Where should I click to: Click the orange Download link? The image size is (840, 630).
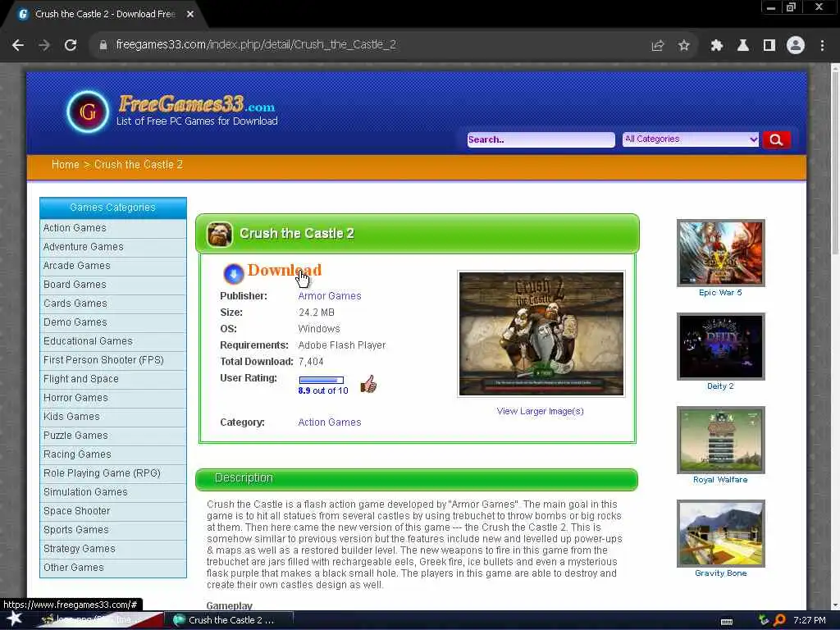285,270
